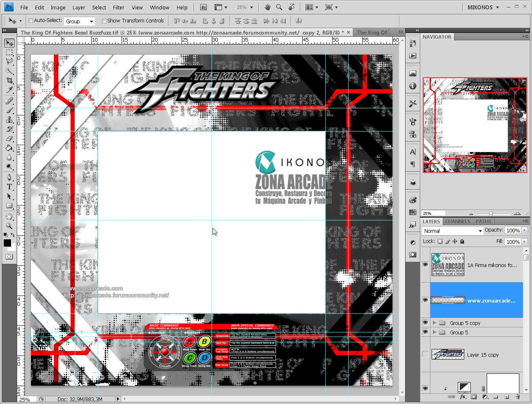Click the Rotate View tool in application bar
The image size is (532, 404).
click(291, 7)
